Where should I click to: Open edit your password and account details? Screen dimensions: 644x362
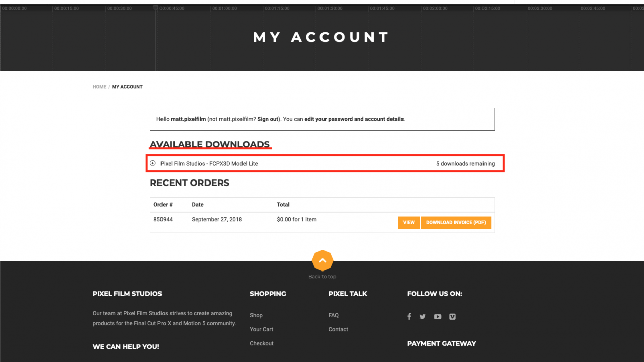coord(354,119)
